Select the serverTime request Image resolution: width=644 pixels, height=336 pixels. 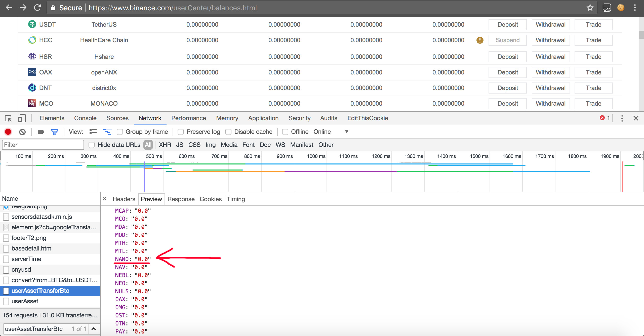(50, 259)
